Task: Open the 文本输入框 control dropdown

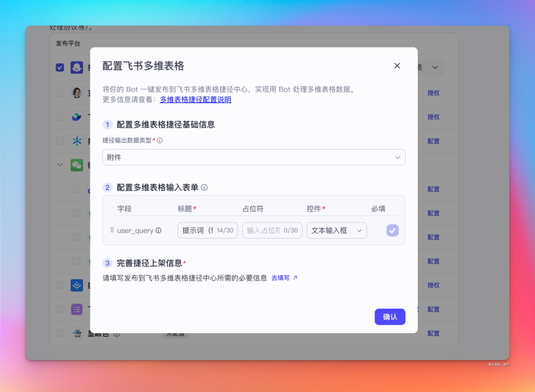Action: tap(337, 230)
